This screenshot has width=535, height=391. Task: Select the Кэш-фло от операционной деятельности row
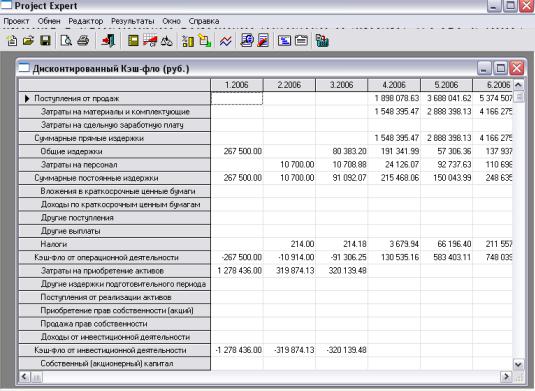pos(115,258)
